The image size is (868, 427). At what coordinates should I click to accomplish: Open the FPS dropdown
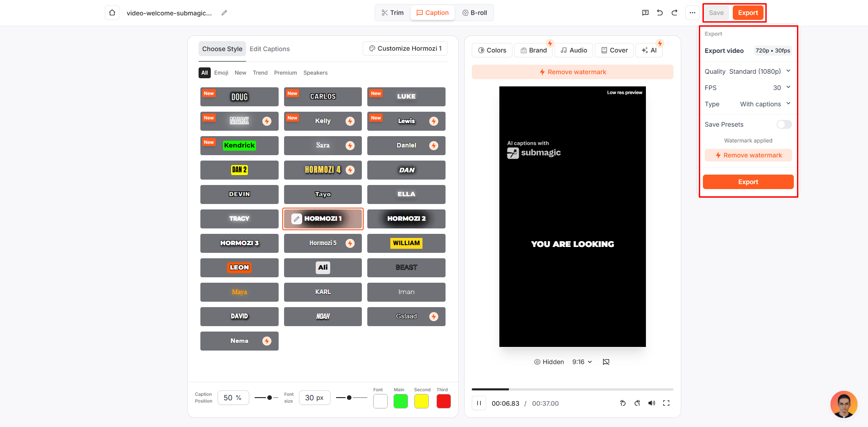[782, 88]
